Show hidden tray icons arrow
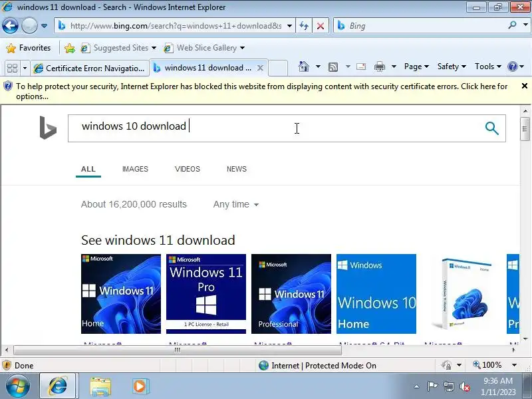532x399 pixels. [417, 386]
